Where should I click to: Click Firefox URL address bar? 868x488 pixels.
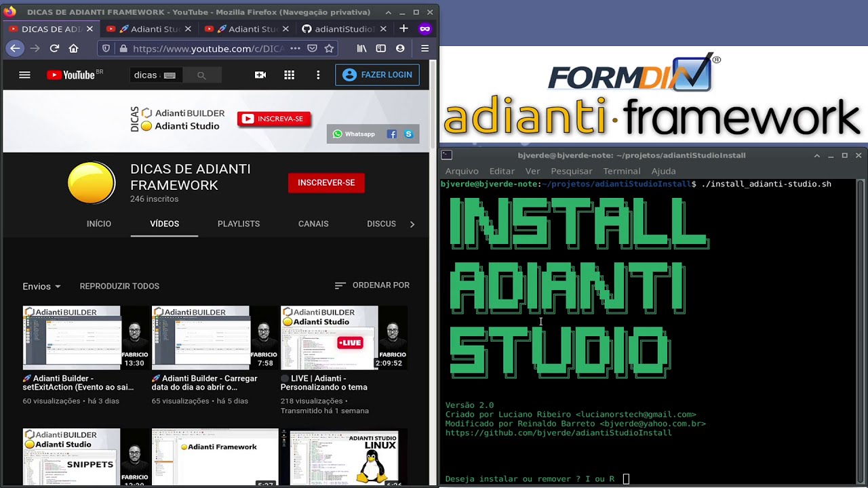208,48
